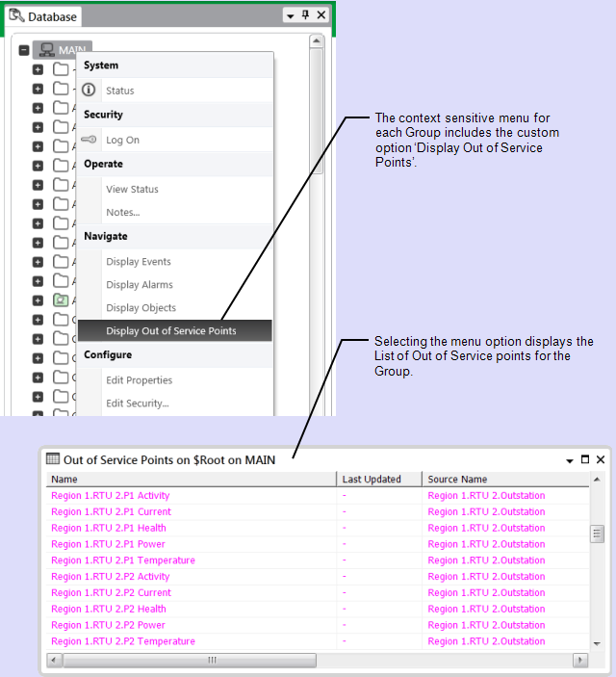Click the MAIN system network icon
The width and height of the screenshot is (616, 677).
click(46, 50)
